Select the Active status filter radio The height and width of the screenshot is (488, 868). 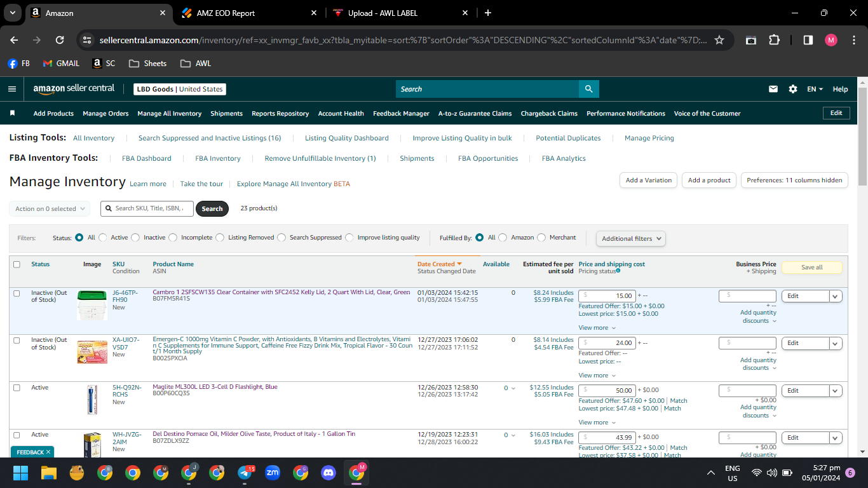pyautogui.click(x=103, y=238)
